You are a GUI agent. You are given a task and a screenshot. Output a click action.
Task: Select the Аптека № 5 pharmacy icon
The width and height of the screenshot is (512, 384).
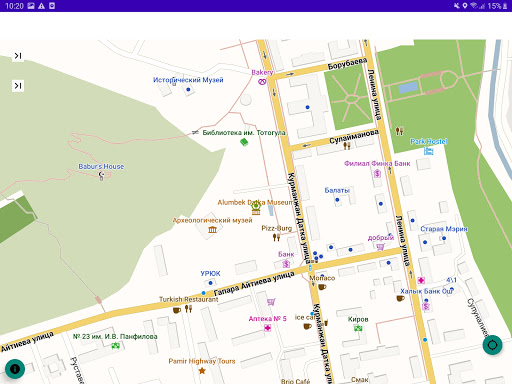267,328
